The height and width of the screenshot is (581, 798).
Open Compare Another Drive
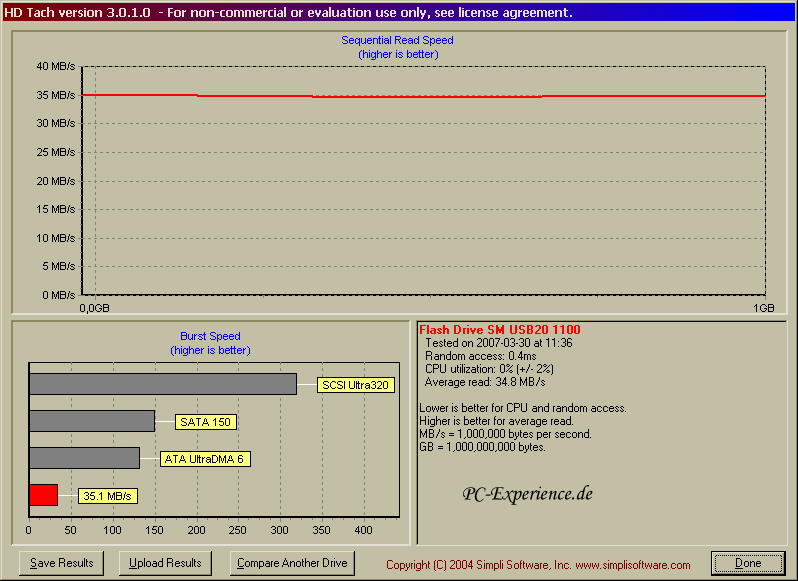point(292,563)
